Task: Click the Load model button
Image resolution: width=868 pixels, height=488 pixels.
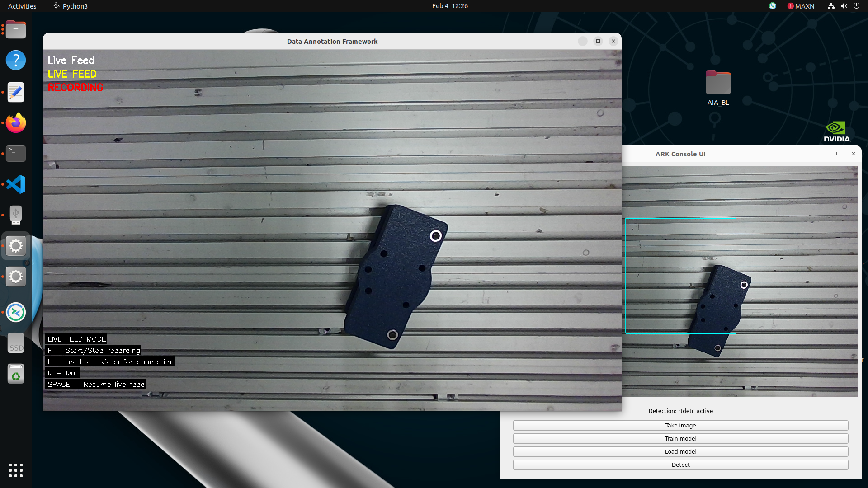Action: (680, 452)
